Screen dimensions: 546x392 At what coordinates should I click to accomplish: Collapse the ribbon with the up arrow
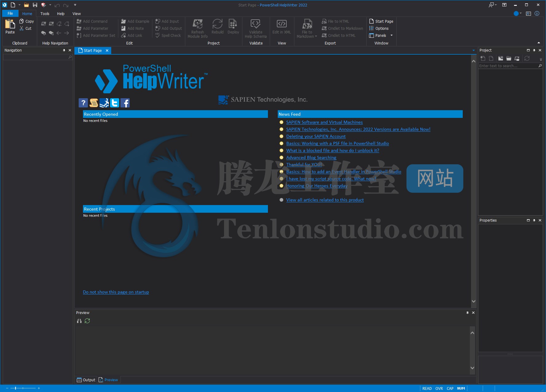click(x=539, y=43)
